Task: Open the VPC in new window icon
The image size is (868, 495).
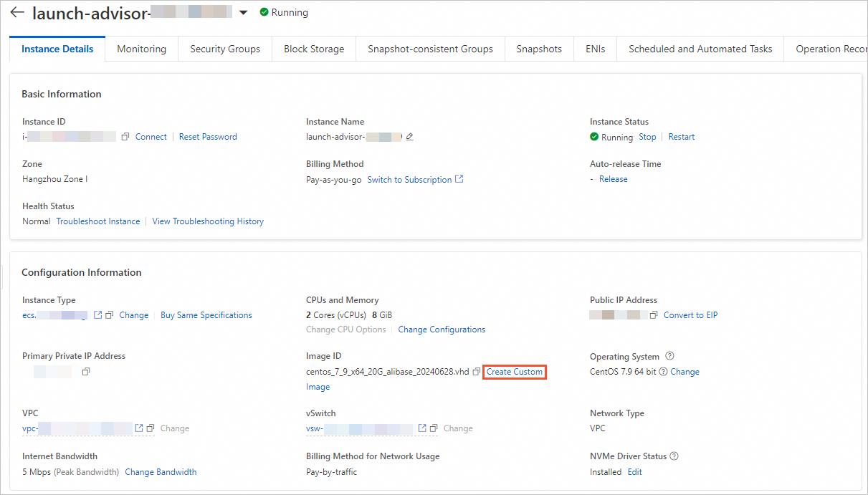Action: pos(140,428)
